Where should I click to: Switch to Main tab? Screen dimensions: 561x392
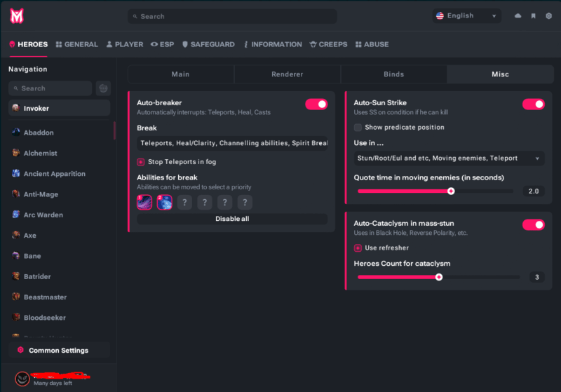(181, 74)
